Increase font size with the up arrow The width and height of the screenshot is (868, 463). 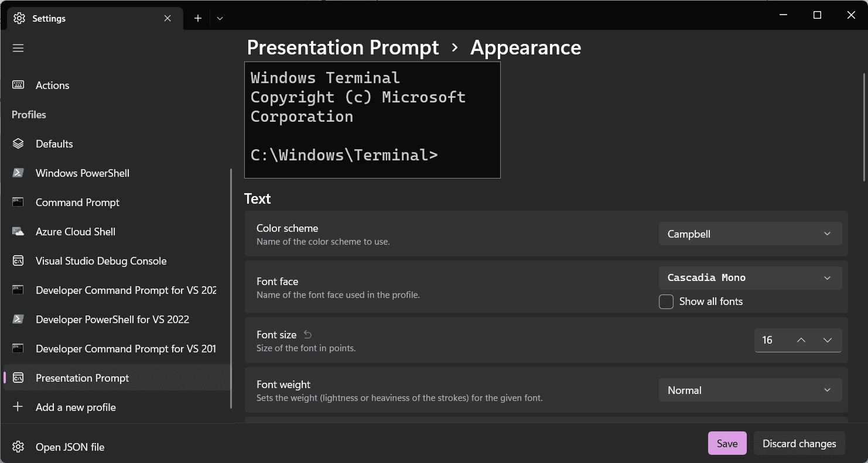[801, 340]
